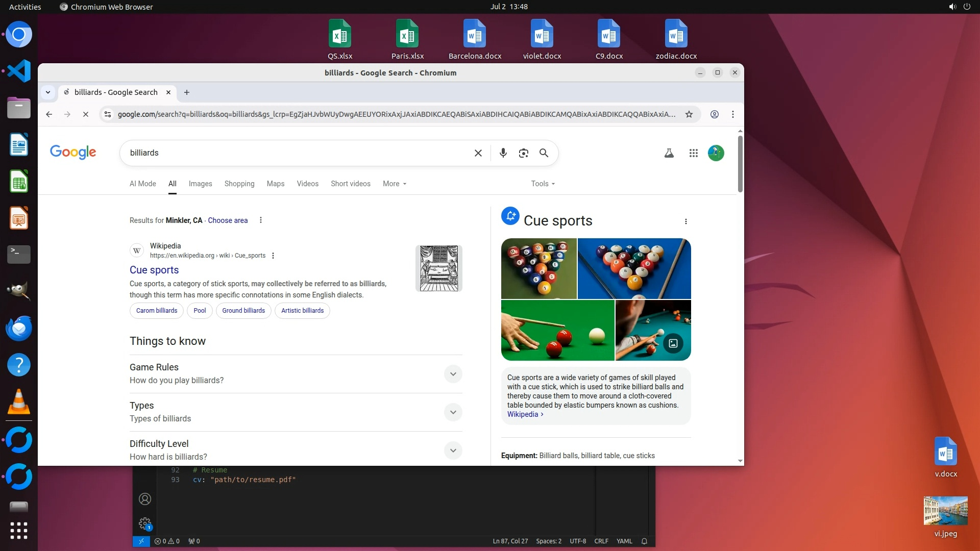980x551 pixels.
Task: Bookmark this page with star icon
Action: [689, 114]
